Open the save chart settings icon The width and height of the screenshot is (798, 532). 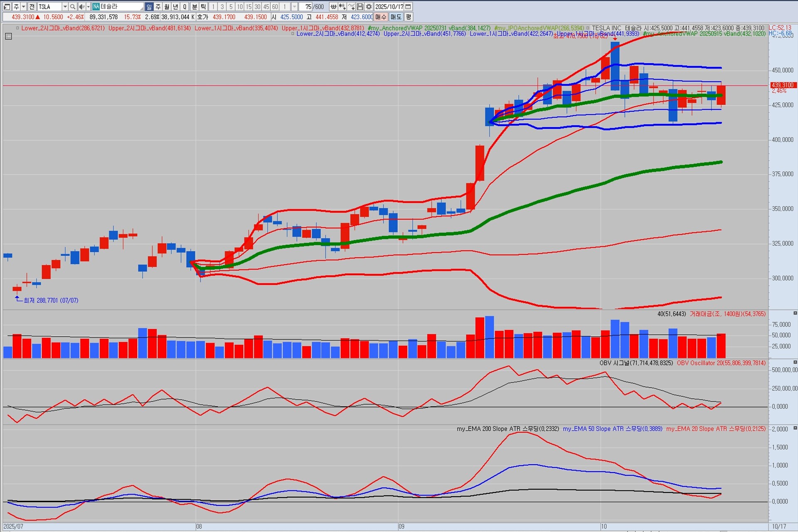pyautogui.click(x=360, y=7)
